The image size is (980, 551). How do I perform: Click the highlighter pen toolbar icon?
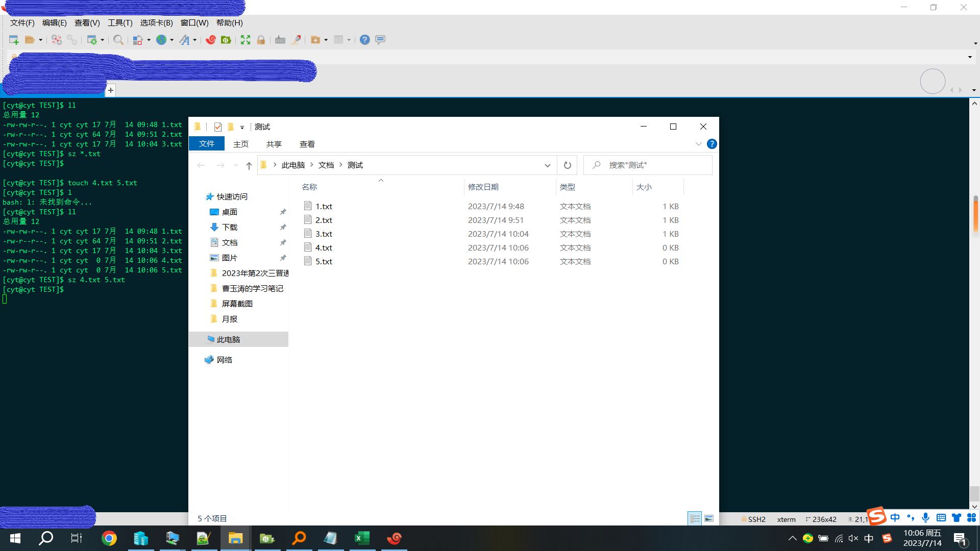coord(296,40)
